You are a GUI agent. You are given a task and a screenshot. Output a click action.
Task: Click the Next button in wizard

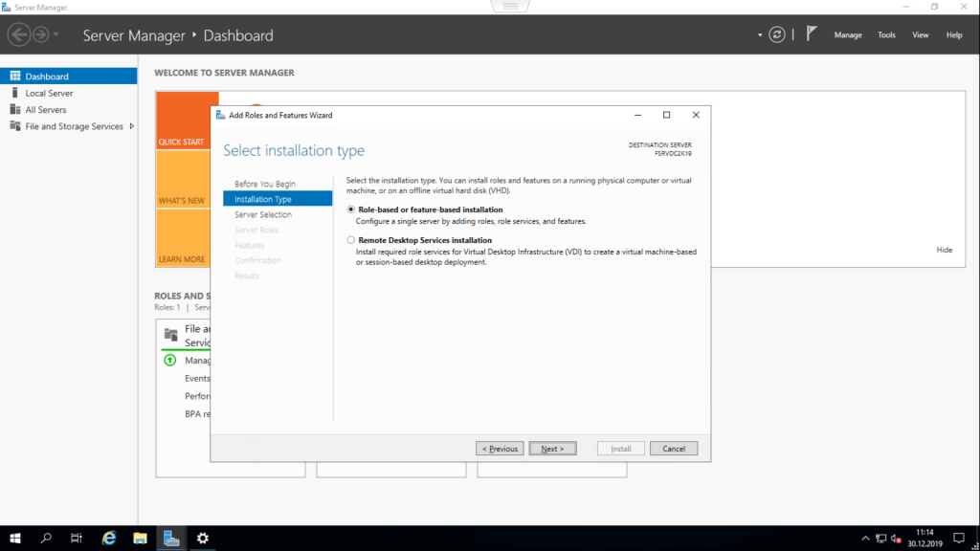552,449
